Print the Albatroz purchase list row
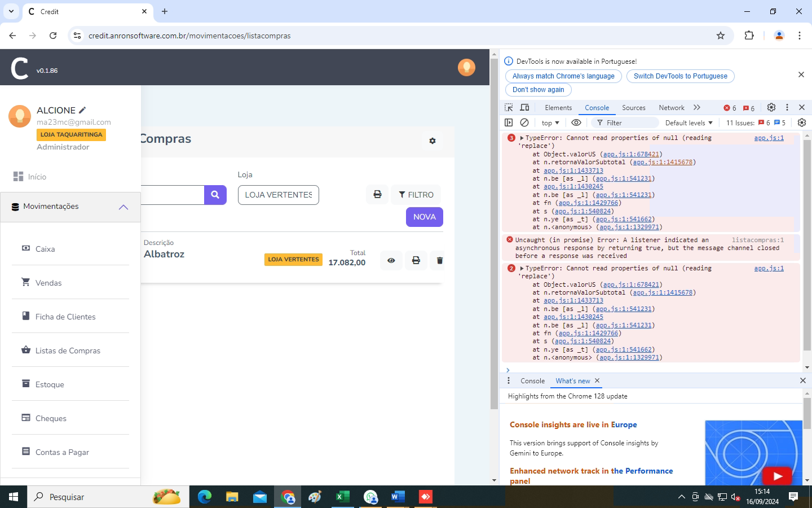This screenshot has height=508, width=812. (x=416, y=260)
